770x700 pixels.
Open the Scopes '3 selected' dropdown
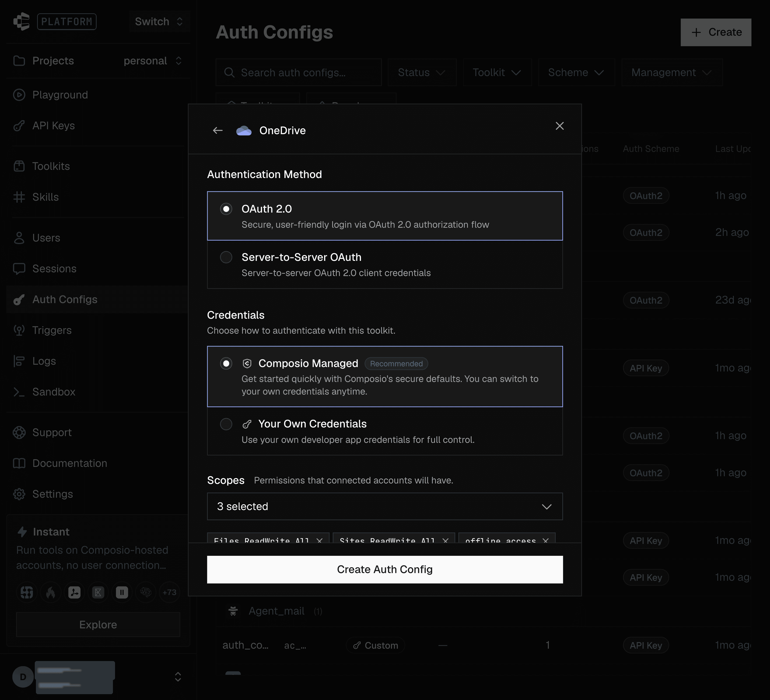385,506
